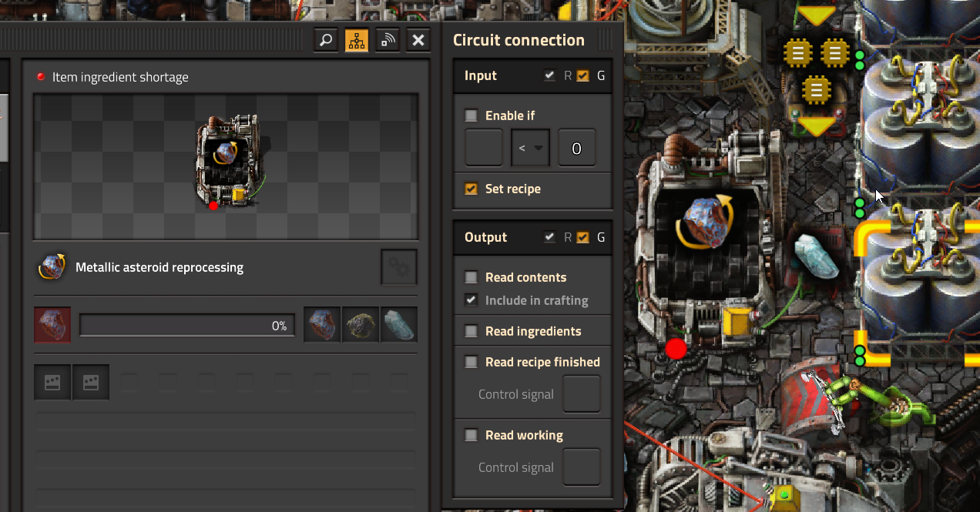
Task: Click the lower center combinator icon
Action: click(817, 90)
